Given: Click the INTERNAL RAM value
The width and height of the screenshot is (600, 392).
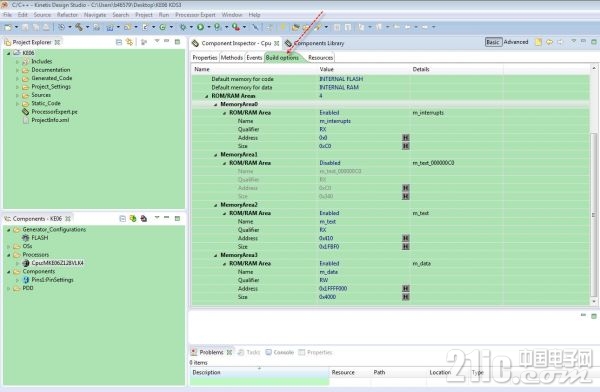Looking at the screenshot, I should point(339,87).
